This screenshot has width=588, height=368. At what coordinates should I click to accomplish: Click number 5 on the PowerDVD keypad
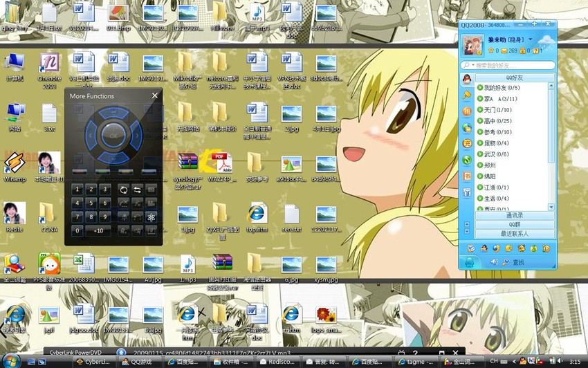coord(91,203)
